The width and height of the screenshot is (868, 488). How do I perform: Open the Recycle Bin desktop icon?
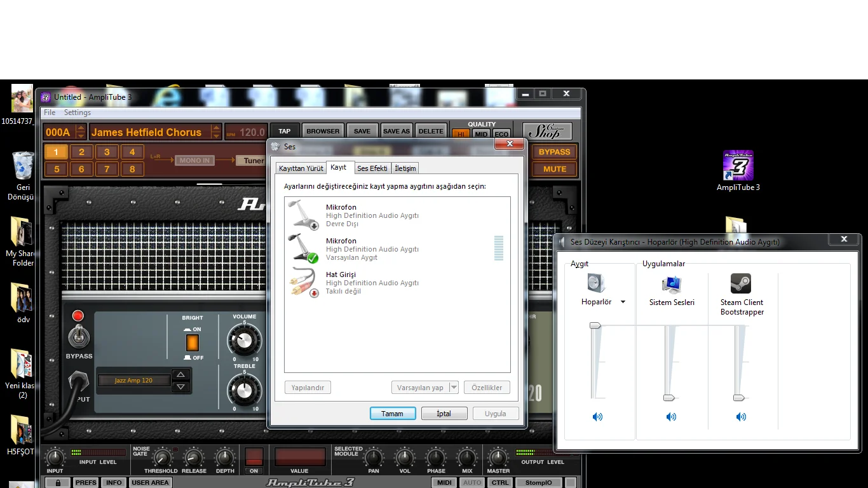pos(23,166)
